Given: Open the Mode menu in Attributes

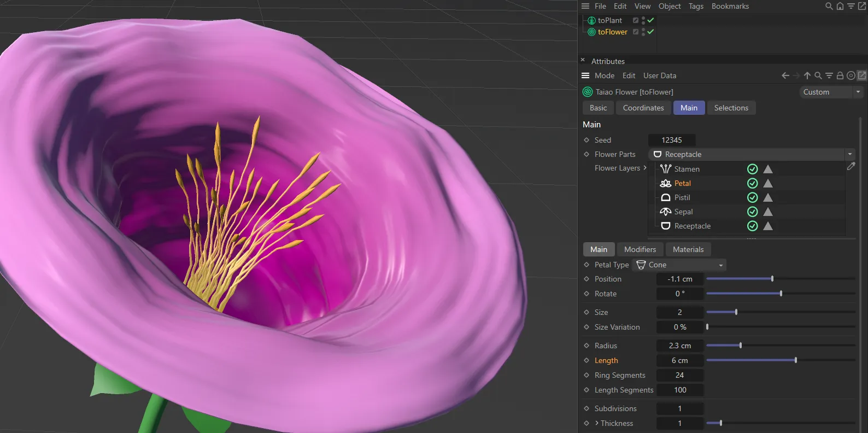Looking at the screenshot, I should pos(605,75).
